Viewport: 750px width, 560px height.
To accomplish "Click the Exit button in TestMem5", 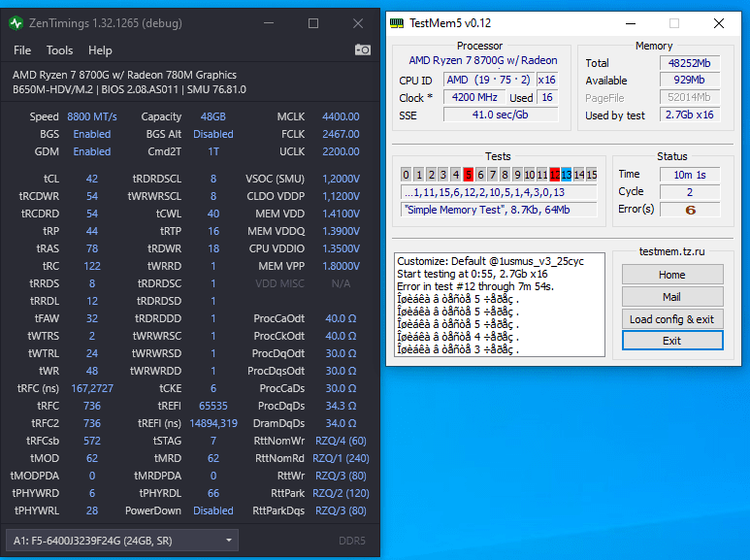I will point(672,341).
